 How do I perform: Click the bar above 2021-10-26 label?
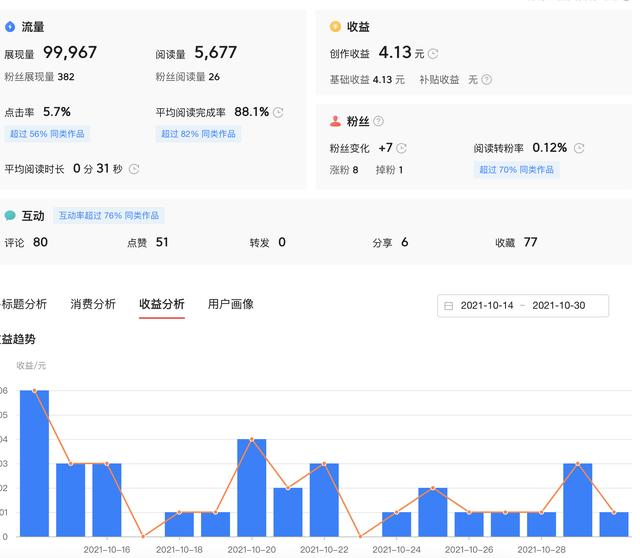(469, 524)
